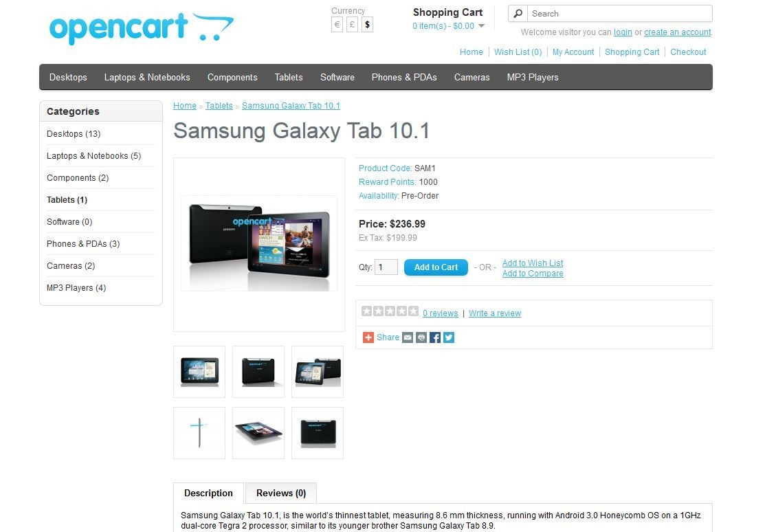Viewport: 776px width, 532px height.
Task: Share via the email icon
Action: pyautogui.click(x=408, y=337)
